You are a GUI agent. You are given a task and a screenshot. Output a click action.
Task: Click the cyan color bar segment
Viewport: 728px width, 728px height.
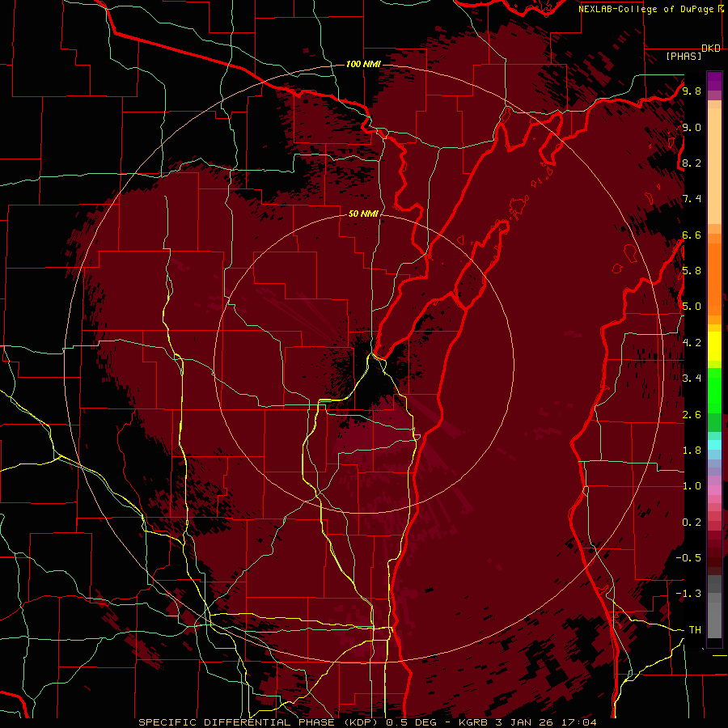point(714,445)
